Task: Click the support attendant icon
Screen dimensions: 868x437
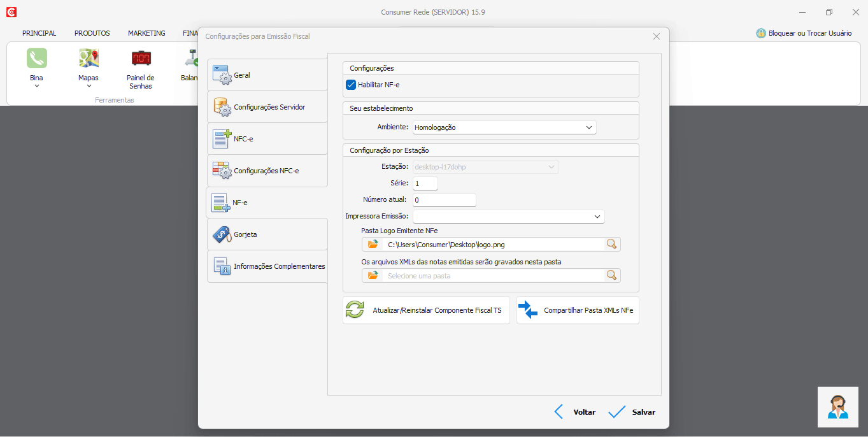Action: point(837,407)
